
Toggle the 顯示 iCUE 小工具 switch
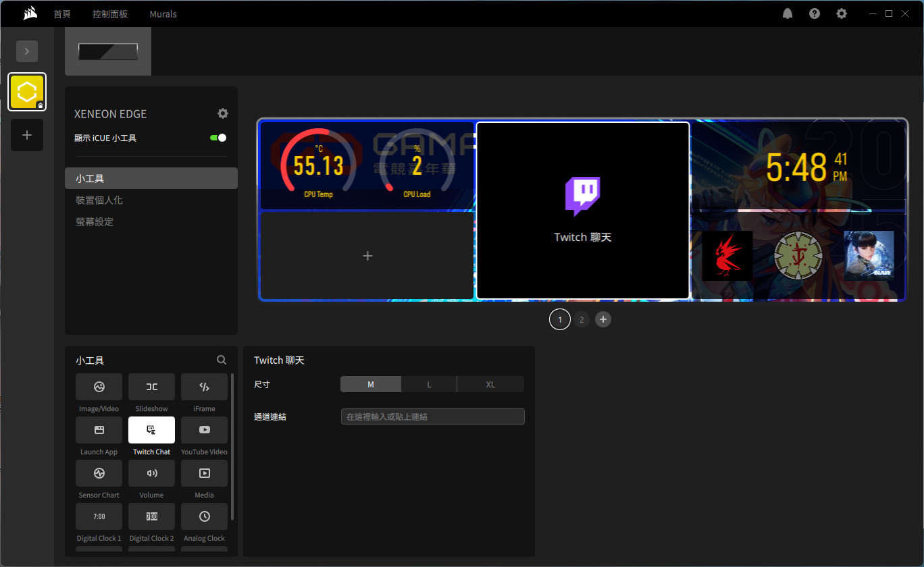point(218,138)
